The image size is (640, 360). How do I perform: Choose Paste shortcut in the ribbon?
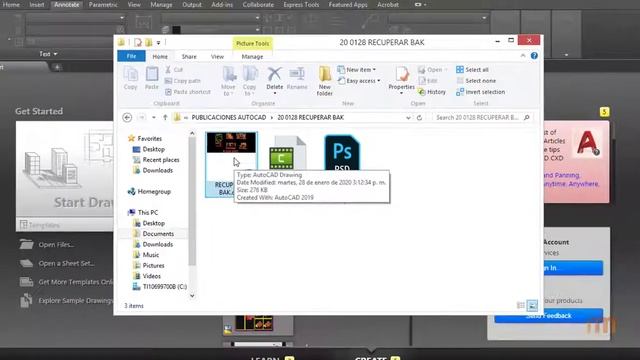pyautogui.click(x=188, y=92)
